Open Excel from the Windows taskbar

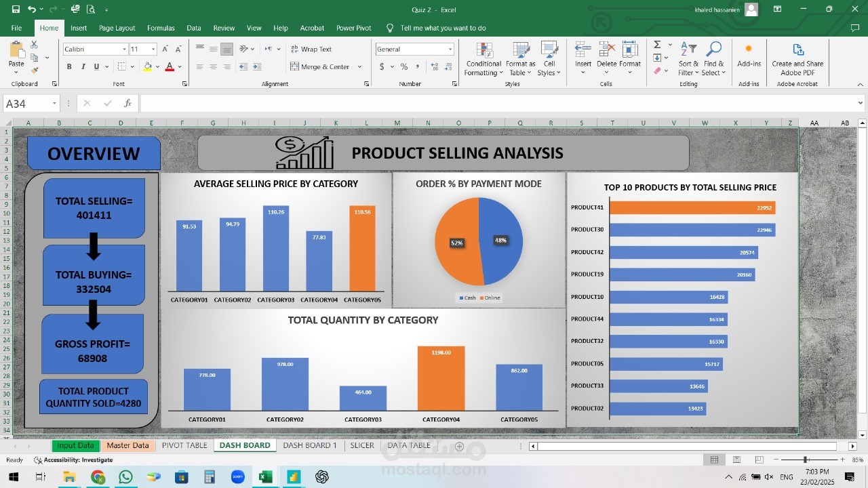(265, 477)
